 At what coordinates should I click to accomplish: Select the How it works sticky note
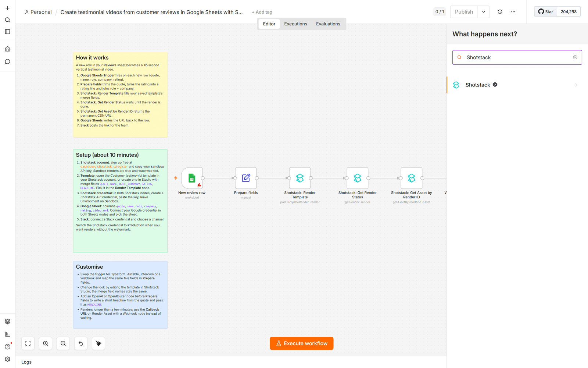tap(120, 95)
